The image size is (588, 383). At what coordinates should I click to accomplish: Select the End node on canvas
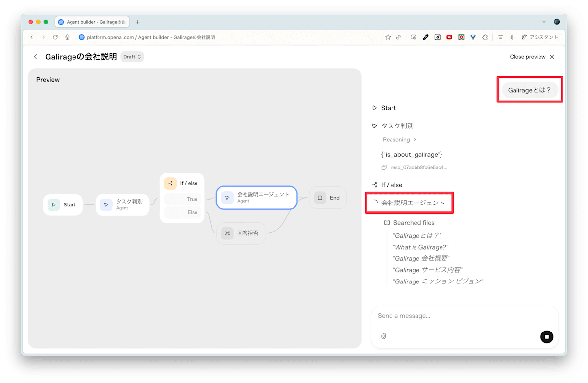(x=328, y=198)
